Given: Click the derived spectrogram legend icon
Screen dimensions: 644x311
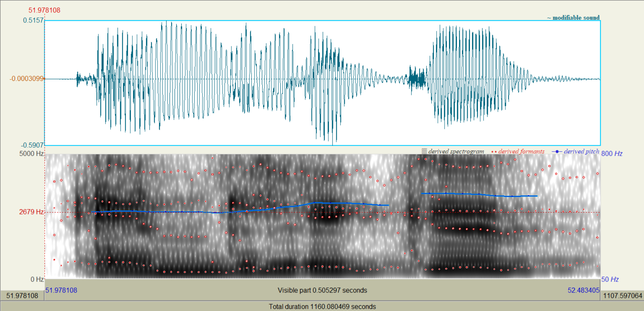Looking at the screenshot, I should [424, 151].
